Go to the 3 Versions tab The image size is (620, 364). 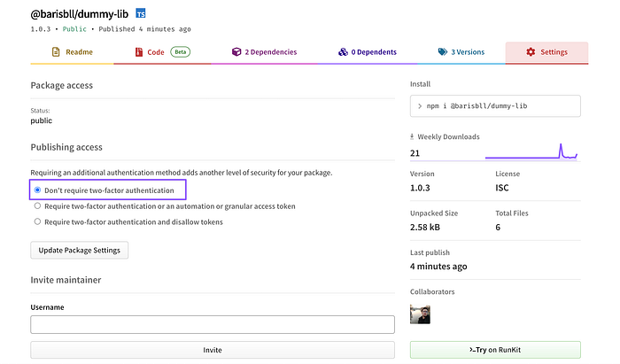pyautogui.click(x=461, y=52)
